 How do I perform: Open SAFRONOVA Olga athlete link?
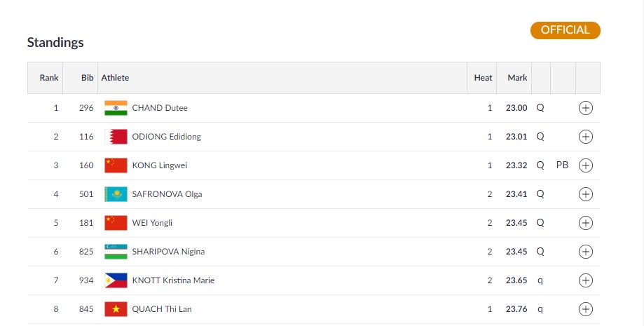(167, 194)
